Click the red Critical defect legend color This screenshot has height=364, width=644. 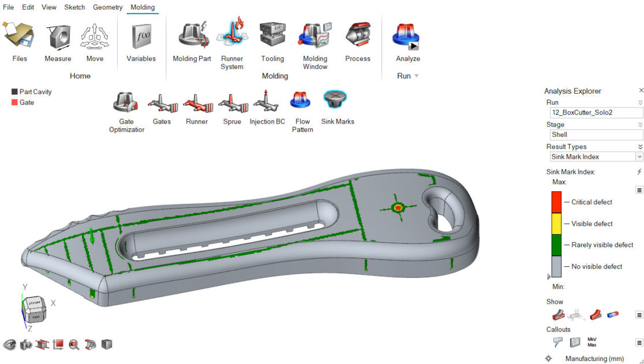click(556, 202)
